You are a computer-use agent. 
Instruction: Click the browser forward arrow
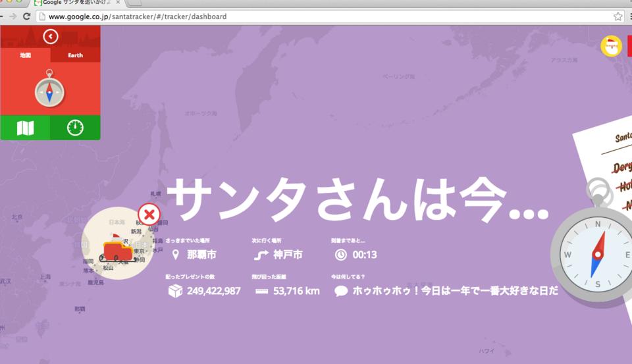point(13,16)
